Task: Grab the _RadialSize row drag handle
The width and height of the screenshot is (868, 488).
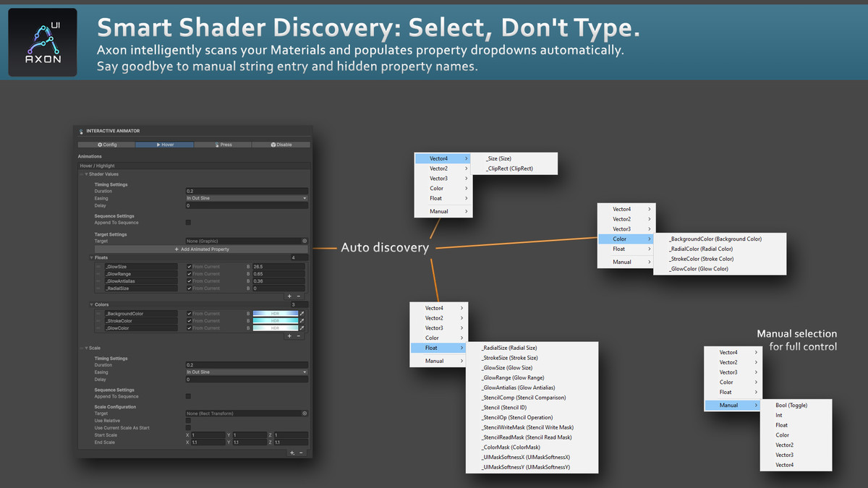Action: coord(99,288)
